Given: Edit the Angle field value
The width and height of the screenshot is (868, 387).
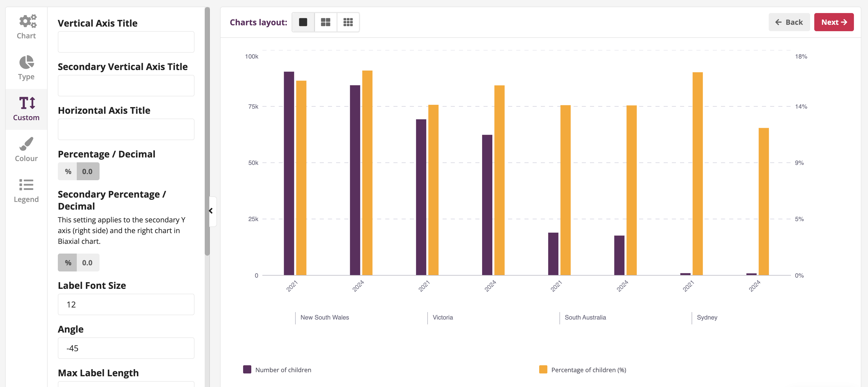Looking at the screenshot, I should (126, 348).
